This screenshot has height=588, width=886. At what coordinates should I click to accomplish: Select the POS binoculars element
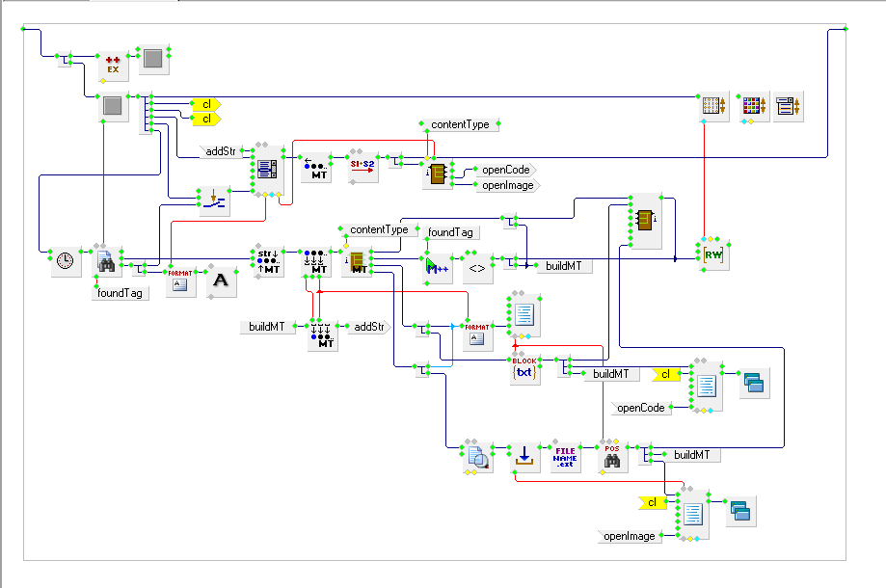point(612,458)
